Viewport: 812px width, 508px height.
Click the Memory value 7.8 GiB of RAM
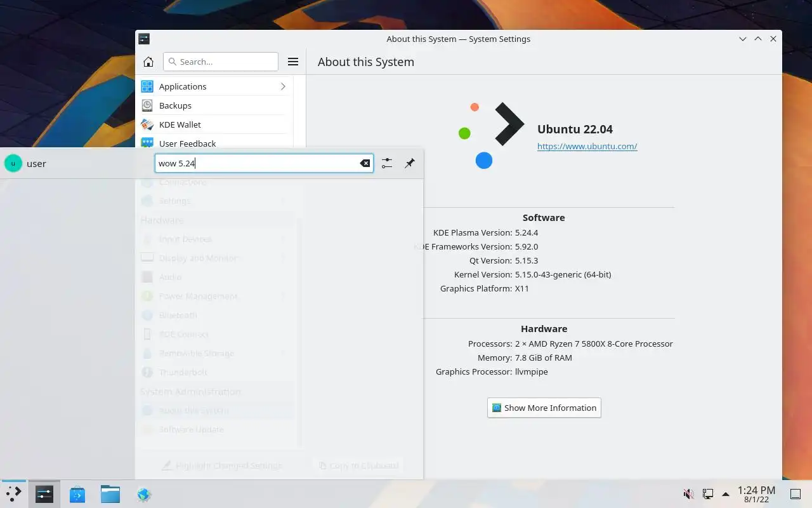(544, 358)
